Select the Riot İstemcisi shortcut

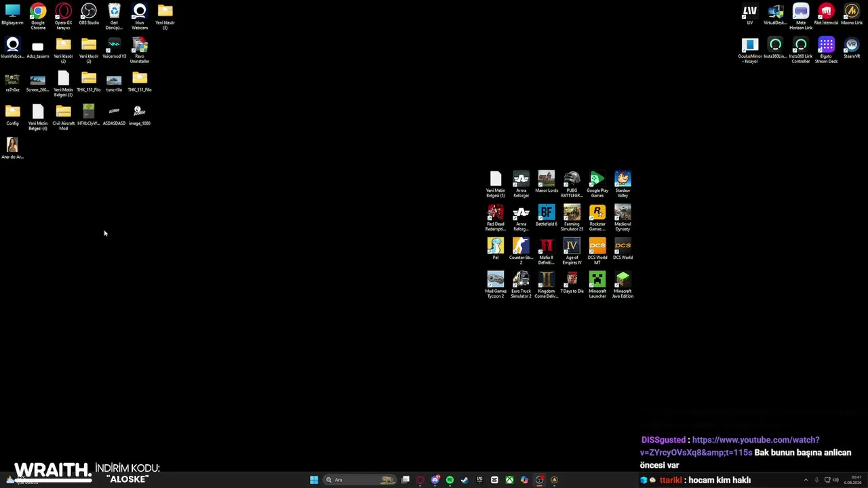[x=826, y=15]
